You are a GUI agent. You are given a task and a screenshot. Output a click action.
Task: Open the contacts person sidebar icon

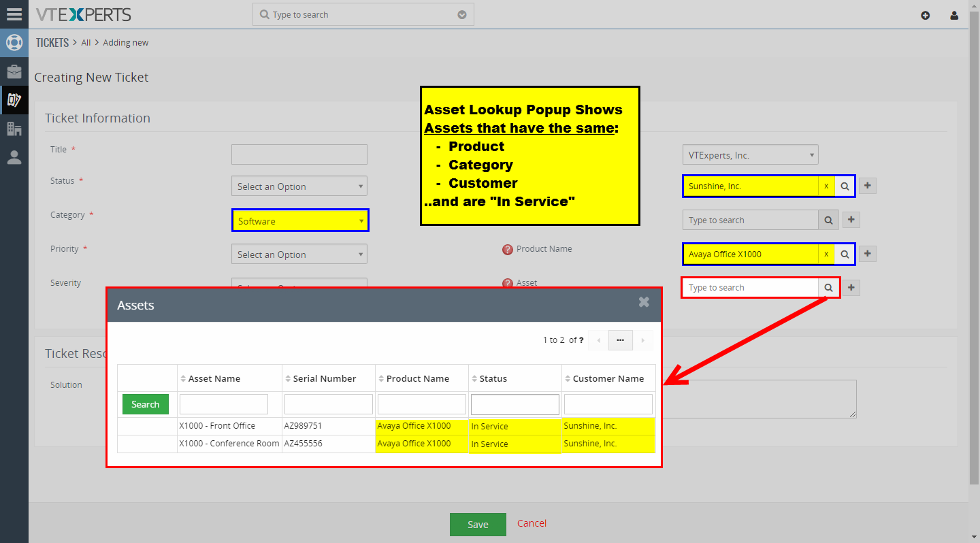[14, 157]
